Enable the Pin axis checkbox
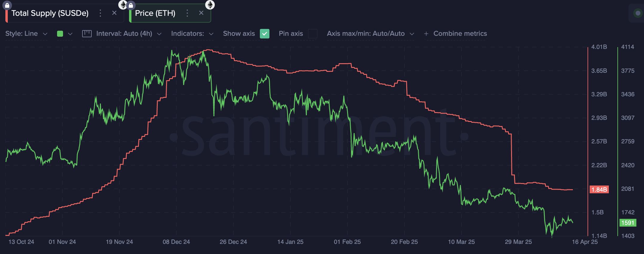 pyautogui.click(x=312, y=34)
